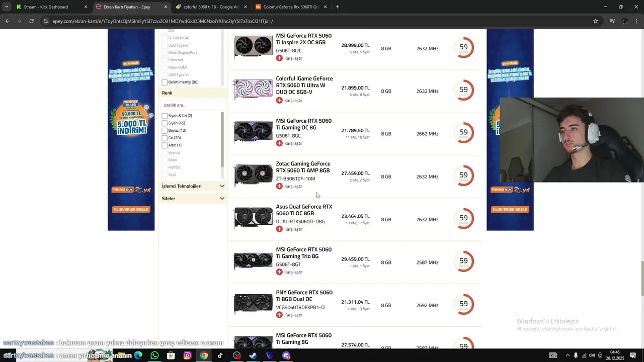The image size is (644, 362).
Task: Check the Gri (20) color filter
Action: coord(165,138)
